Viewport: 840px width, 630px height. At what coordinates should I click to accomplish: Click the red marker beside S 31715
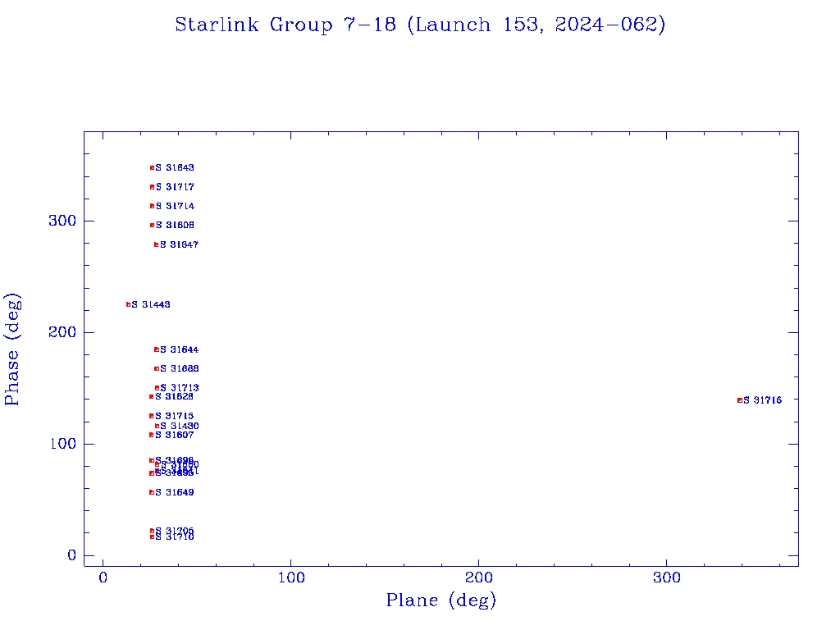(152, 416)
